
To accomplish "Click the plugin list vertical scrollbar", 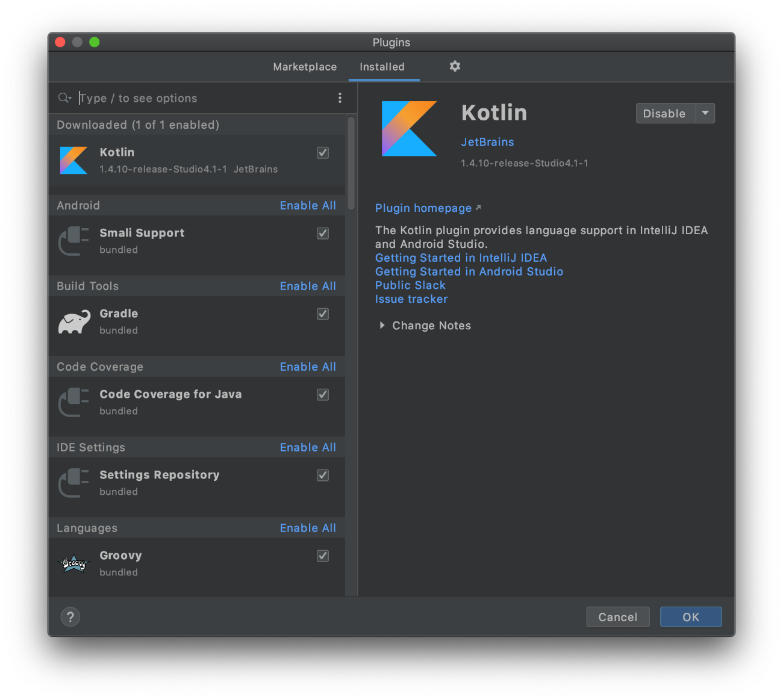I will (x=351, y=164).
